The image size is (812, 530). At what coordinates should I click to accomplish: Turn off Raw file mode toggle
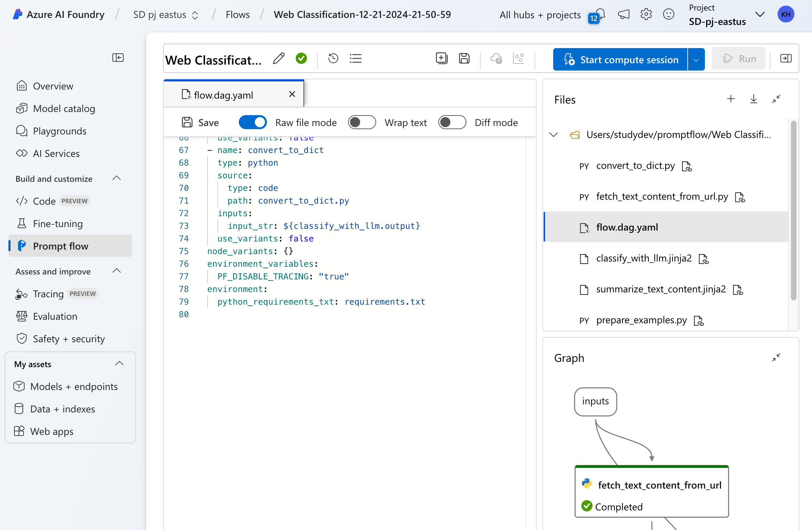click(x=253, y=122)
